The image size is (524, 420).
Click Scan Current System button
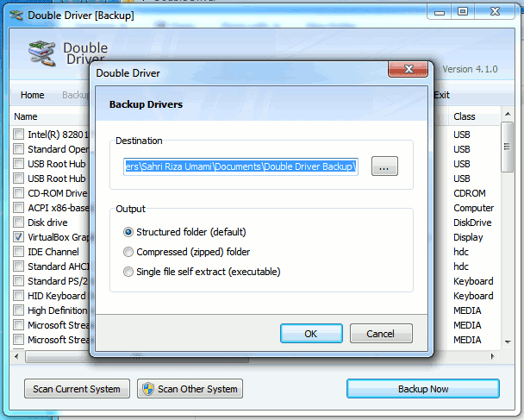point(77,389)
